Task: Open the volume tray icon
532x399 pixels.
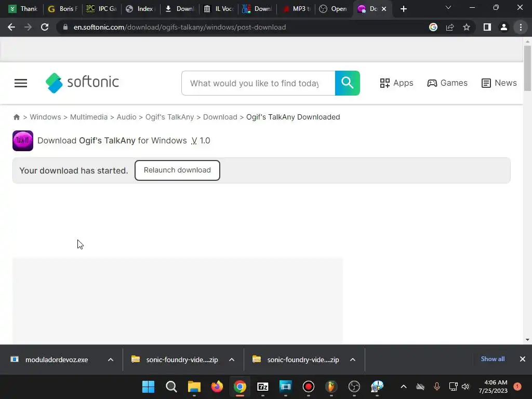Action: tap(465, 387)
